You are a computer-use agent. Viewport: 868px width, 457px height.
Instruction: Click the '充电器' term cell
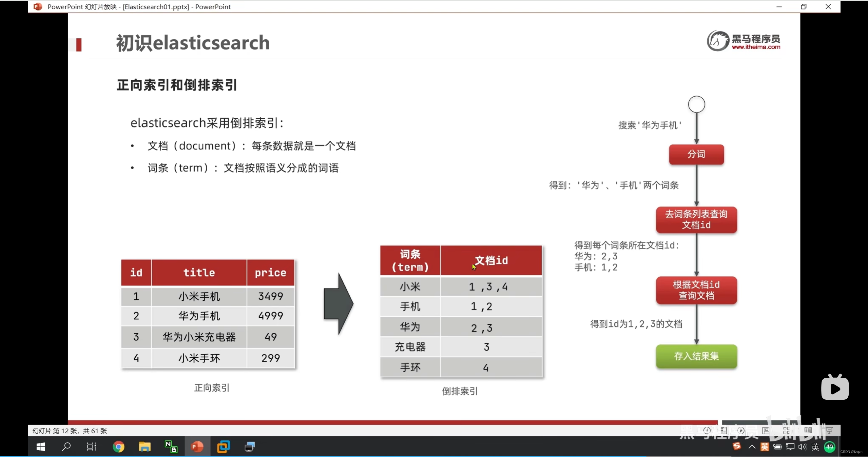pos(410,347)
